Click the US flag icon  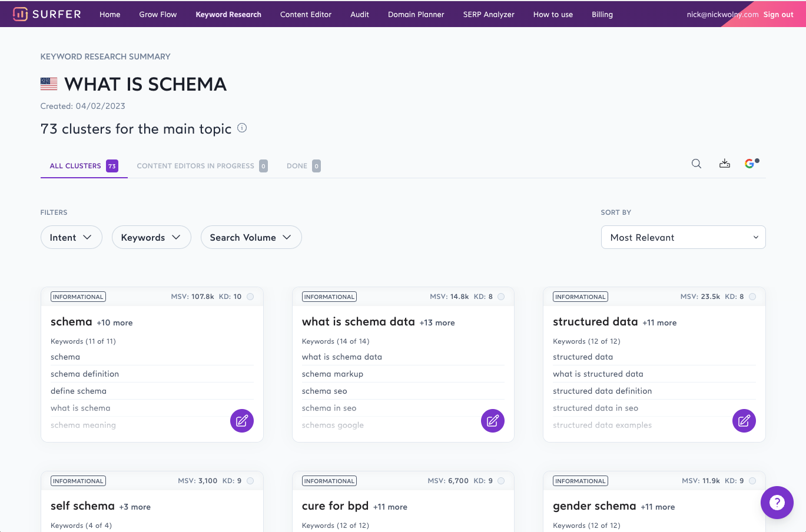tap(49, 84)
